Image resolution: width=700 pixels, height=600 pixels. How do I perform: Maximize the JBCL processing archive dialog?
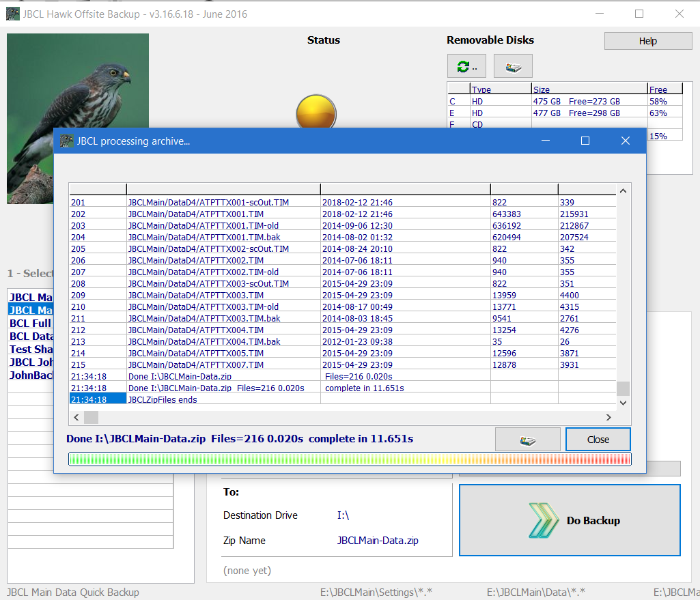[x=585, y=141]
